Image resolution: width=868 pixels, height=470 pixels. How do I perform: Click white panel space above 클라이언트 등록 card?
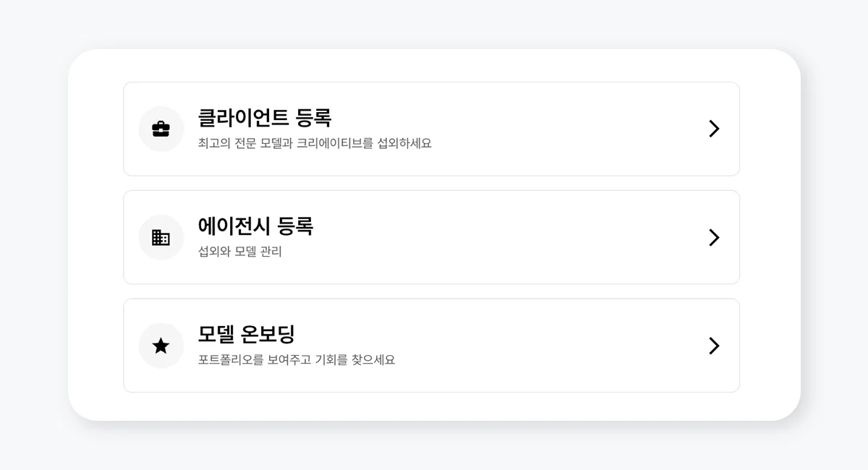coord(431,66)
